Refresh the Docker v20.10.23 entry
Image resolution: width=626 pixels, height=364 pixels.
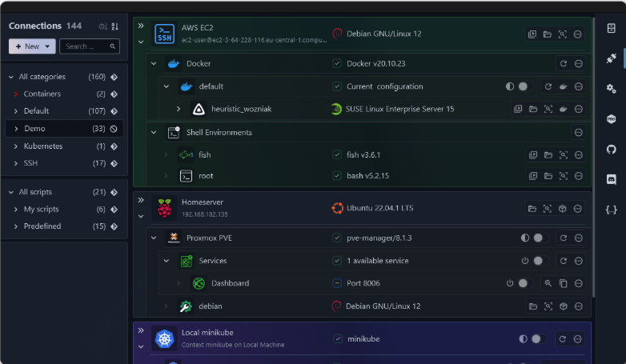(564, 63)
